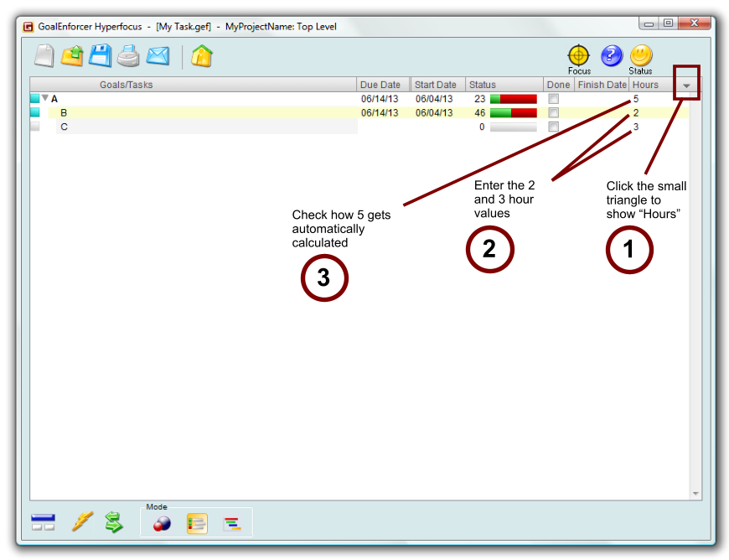
Task: Send by email using the envelope icon
Action: (158, 56)
